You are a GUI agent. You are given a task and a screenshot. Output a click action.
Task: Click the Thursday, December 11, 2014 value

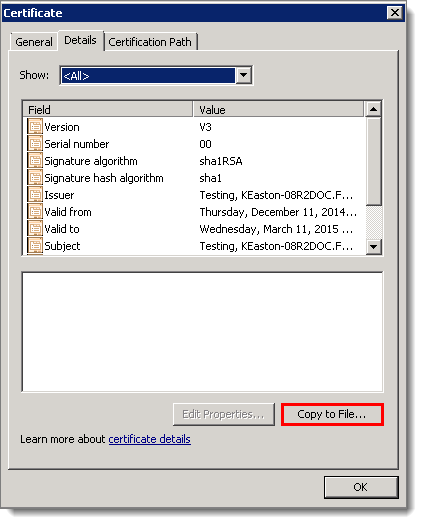(278, 212)
